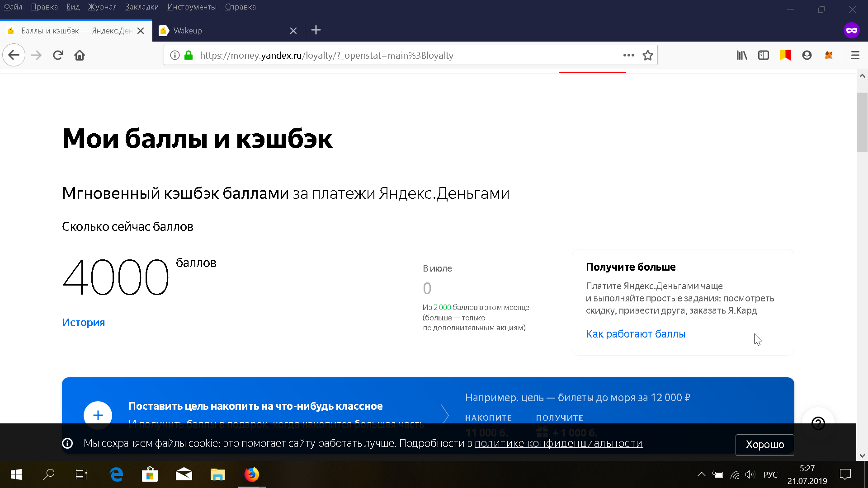
Task: Open the История link
Action: tap(83, 323)
